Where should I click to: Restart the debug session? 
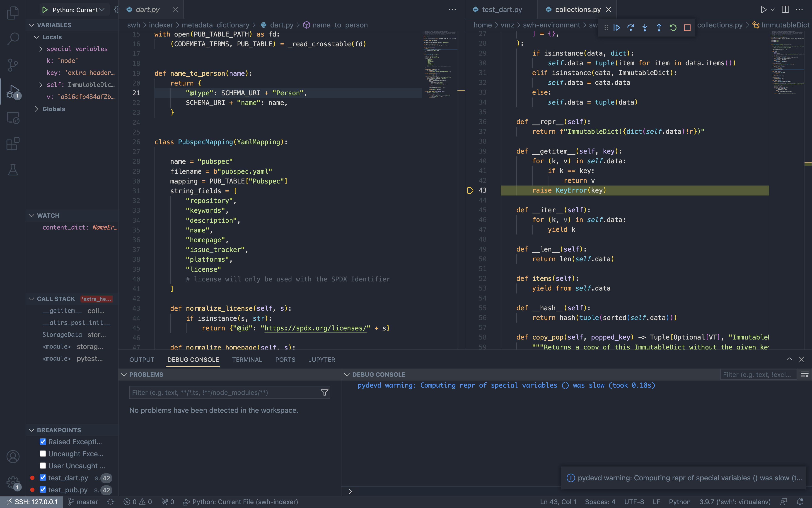673,27
